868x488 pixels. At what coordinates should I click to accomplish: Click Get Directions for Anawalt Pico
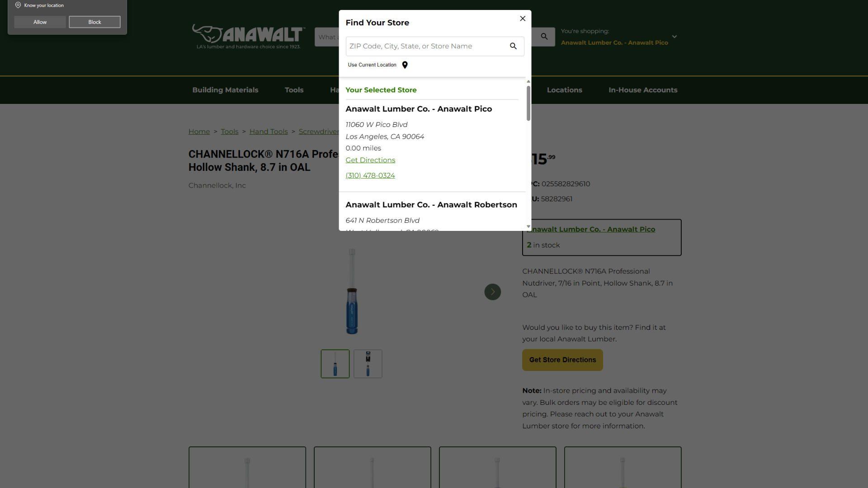pos(370,160)
